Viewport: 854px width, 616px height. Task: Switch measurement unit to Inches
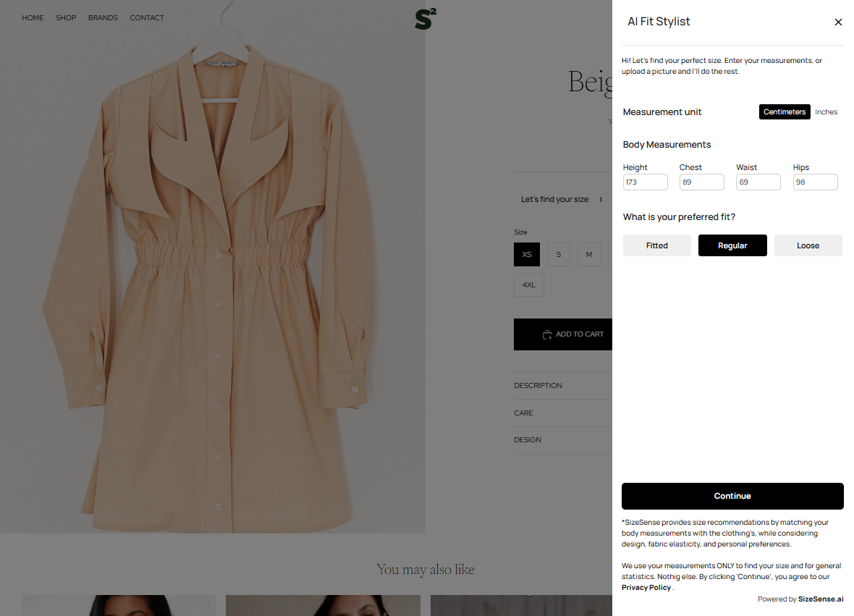pyautogui.click(x=826, y=112)
